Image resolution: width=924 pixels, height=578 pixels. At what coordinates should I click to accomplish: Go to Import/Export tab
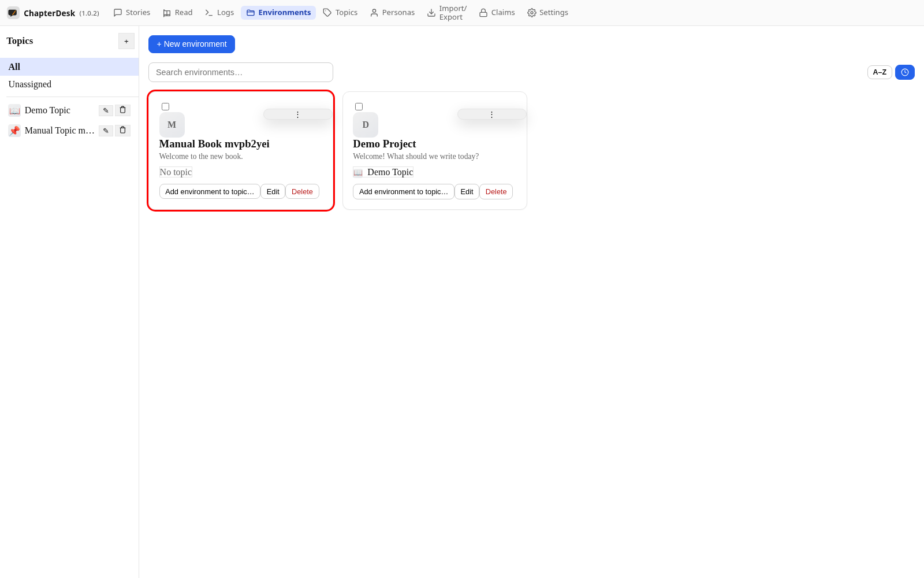click(447, 13)
